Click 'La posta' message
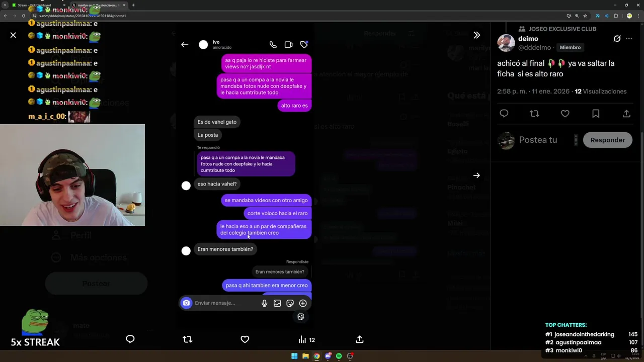Screen dimensions: 644x362 [x=208, y=135]
